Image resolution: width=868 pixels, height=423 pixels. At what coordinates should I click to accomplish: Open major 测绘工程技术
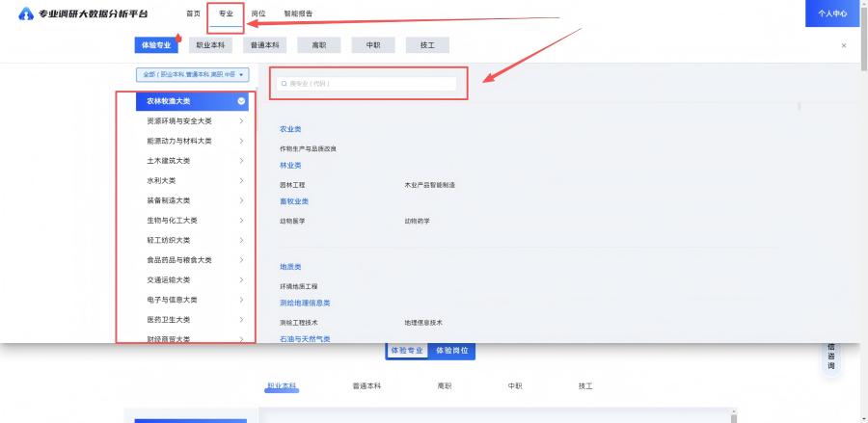pyautogui.click(x=299, y=323)
